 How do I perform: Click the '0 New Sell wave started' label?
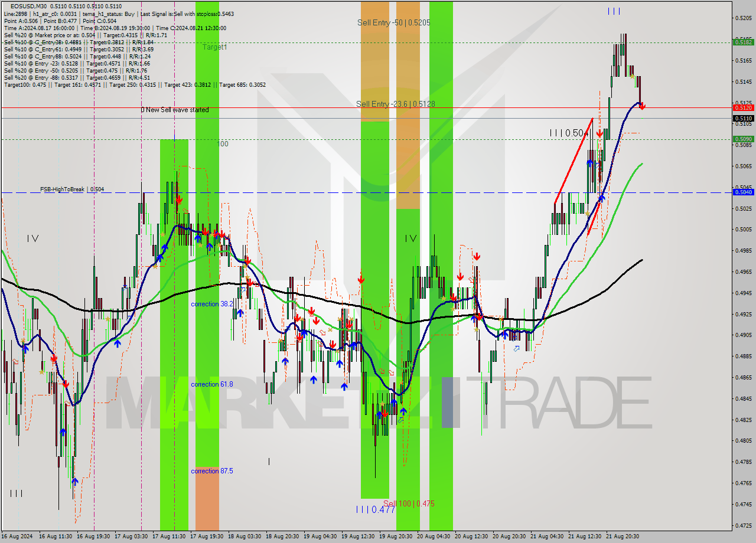pyautogui.click(x=175, y=110)
